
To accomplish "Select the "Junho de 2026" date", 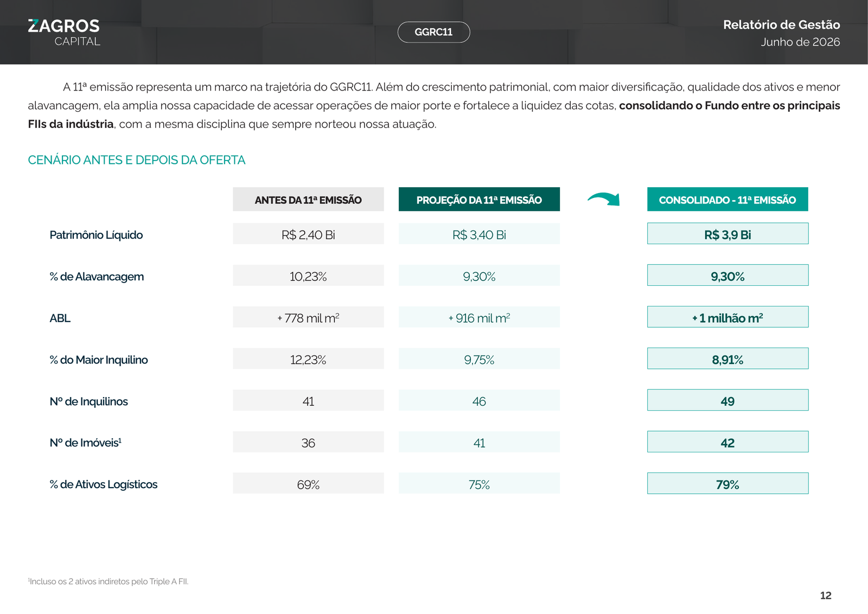I will pos(800,42).
